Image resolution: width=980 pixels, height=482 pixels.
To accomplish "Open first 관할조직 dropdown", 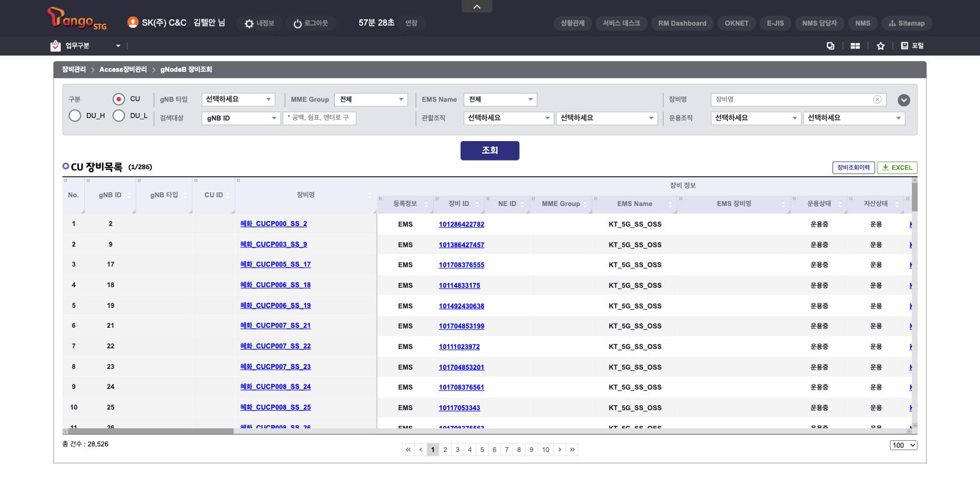I will pyautogui.click(x=509, y=118).
